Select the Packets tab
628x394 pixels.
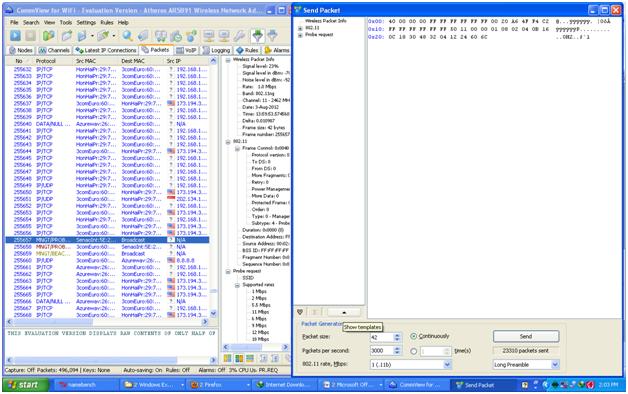155,50
